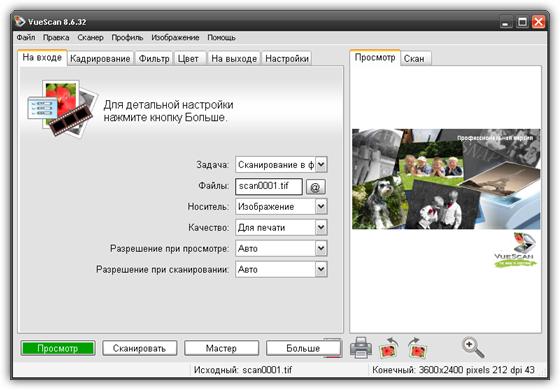The image size is (560, 390).
Task: Switch to the Кадрирование tab
Action: pos(100,59)
